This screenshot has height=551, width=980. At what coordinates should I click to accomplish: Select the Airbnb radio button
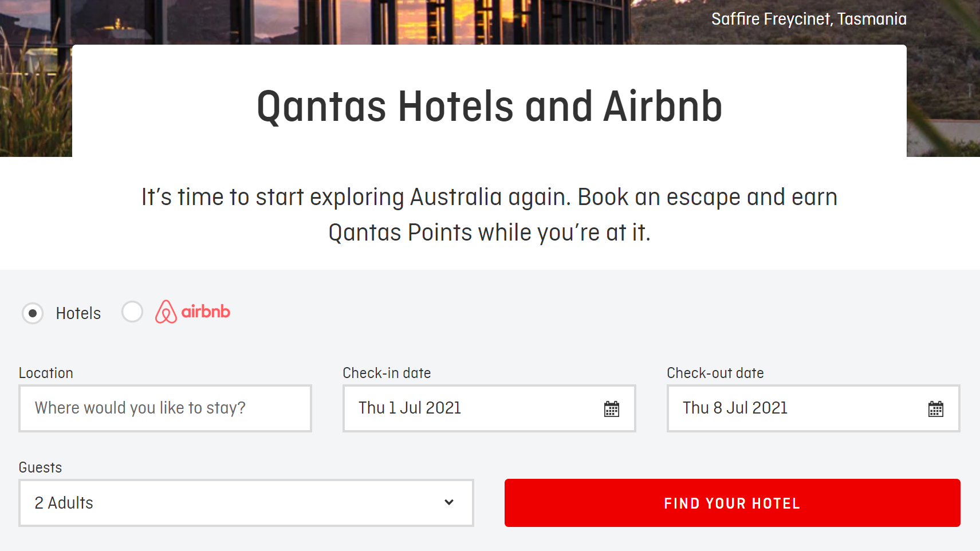(x=132, y=312)
